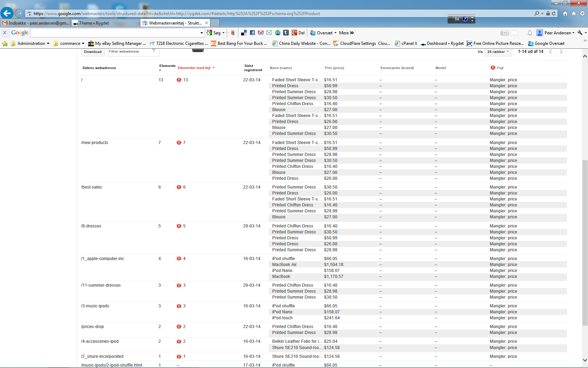Open Google Oversæt bookmark

(x=546, y=43)
